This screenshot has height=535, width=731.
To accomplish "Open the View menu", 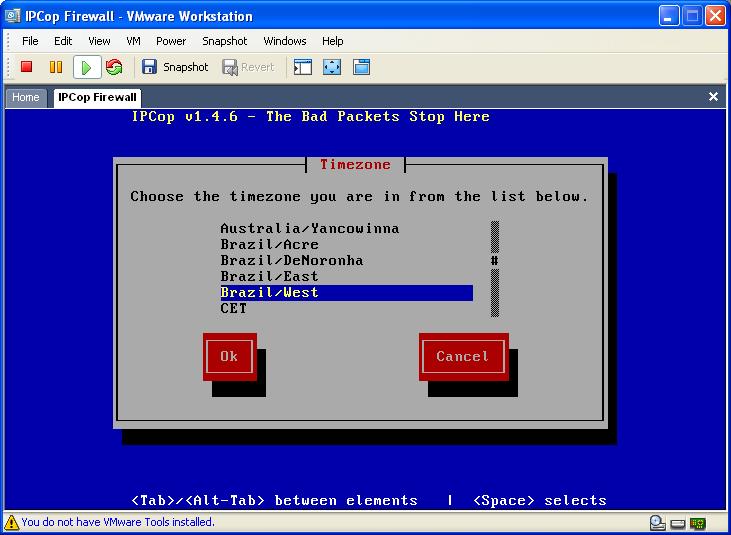I will pos(99,41).
